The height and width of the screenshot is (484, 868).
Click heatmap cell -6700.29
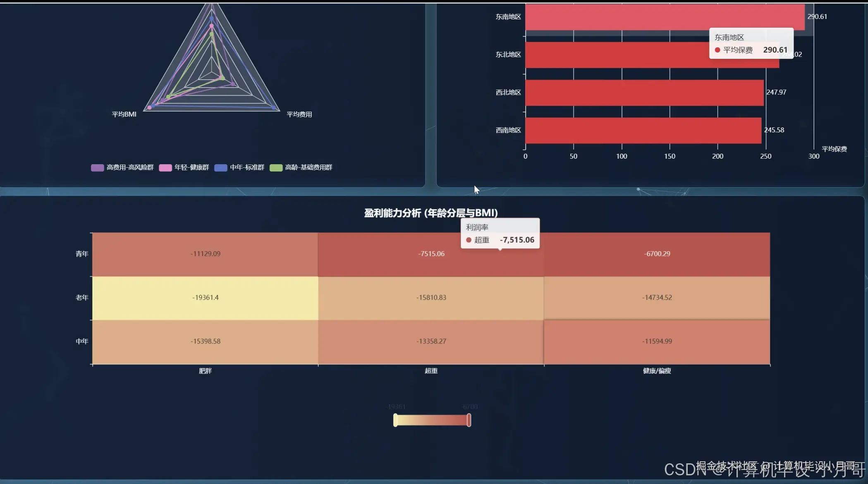(x=657, y=254)
